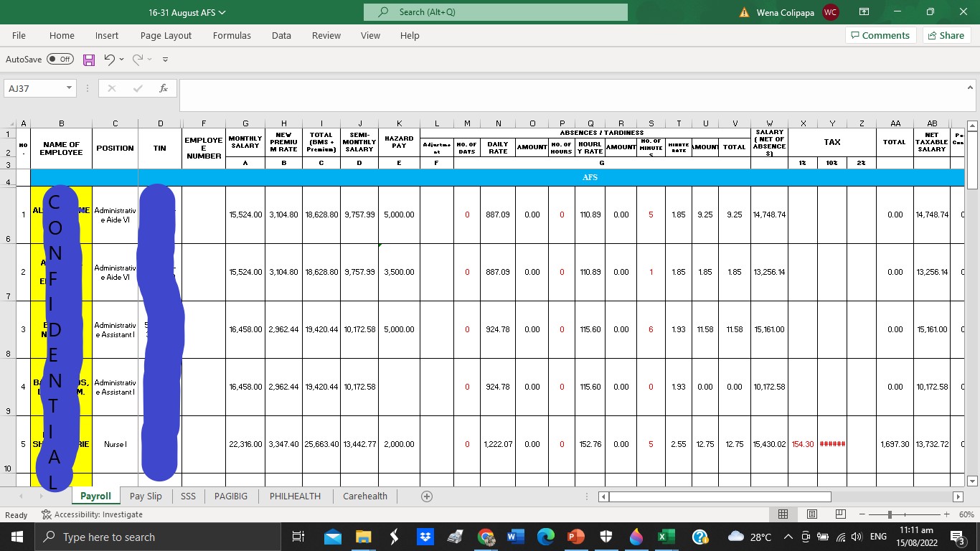This screenshot has width=980, height=551.
Task: Open the Page Layout tab
Action: pos(166,35)
